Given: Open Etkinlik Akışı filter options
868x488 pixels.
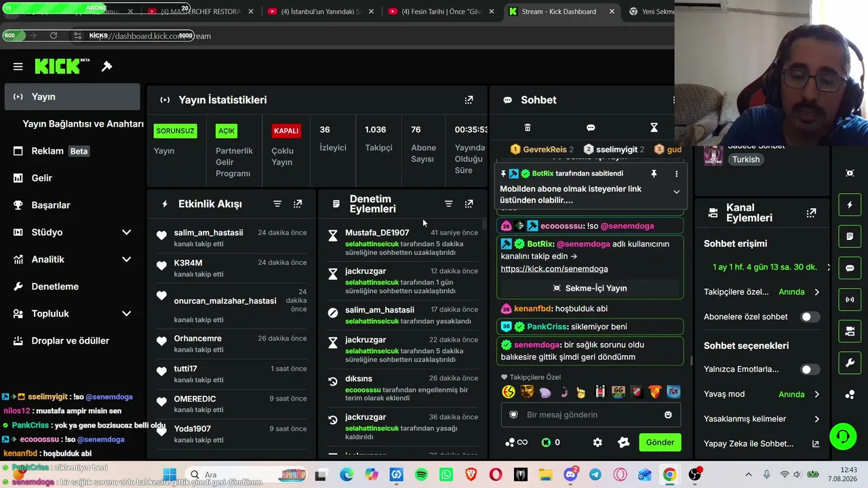Looking at the screenshot, I should pos(277,204).
